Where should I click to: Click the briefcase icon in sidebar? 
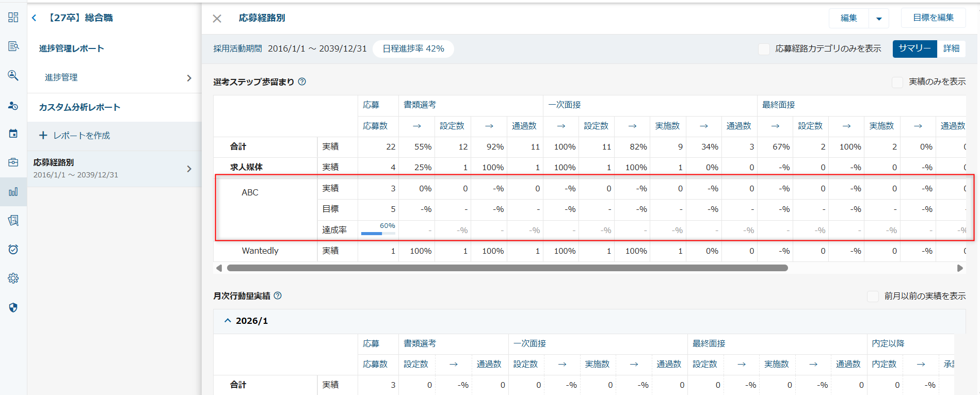(x=13, y=162)
